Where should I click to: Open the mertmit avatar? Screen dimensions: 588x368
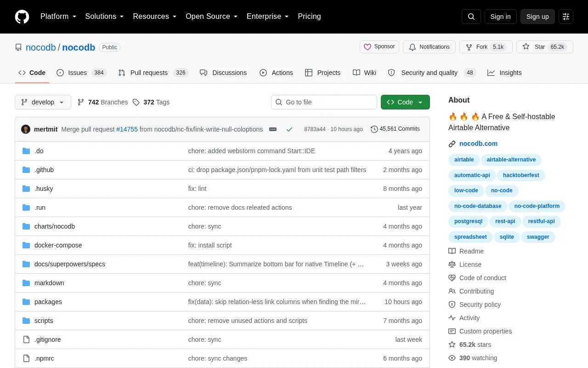tap(26, 129)
